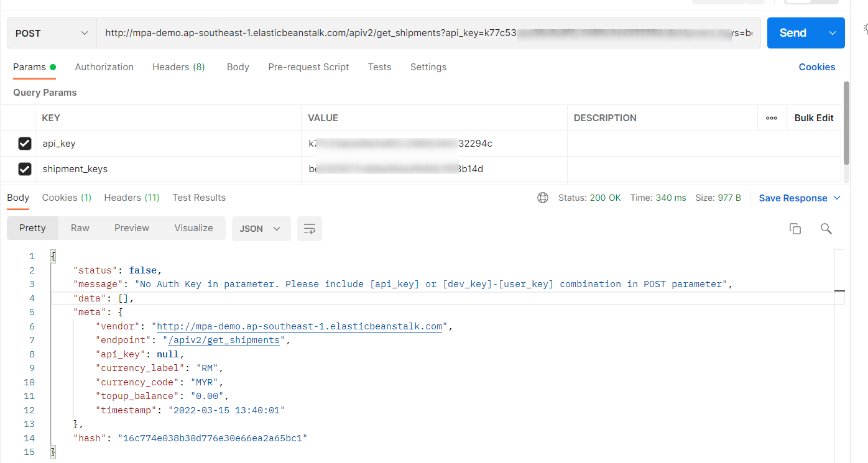The height and width of the screenshot is (463, 868).
Task: Click the shipment_keys key cell
Action: (168, 168)
